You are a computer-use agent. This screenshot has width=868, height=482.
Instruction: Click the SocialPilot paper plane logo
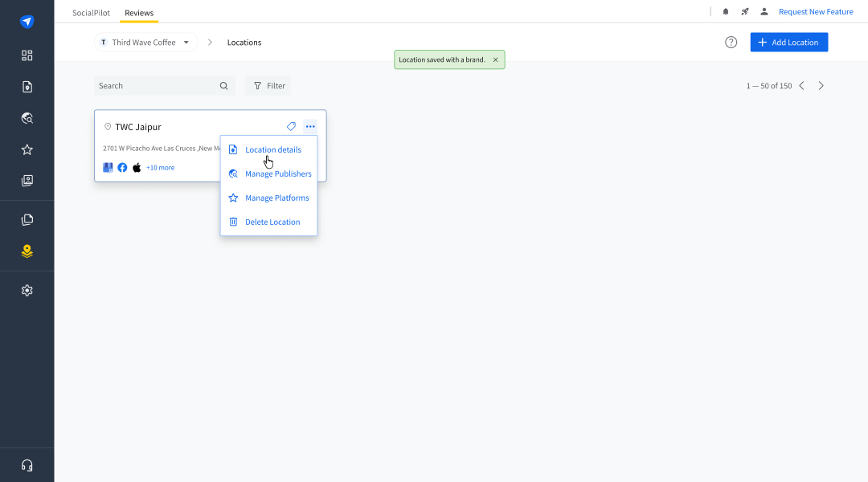27,22
